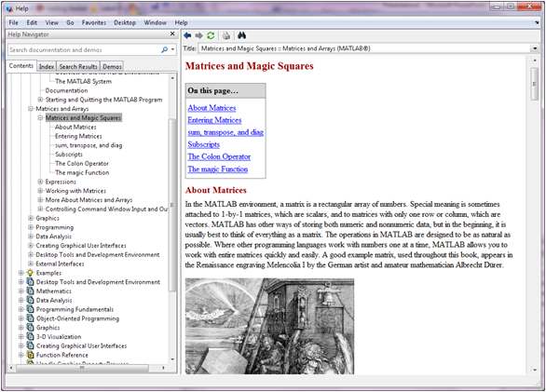Click the Forward arrow in help toolbar

198,35
